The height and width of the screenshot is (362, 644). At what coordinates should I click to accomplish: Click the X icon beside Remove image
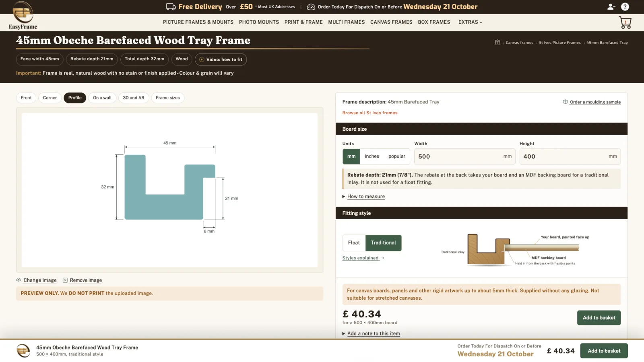pos(65,280)
